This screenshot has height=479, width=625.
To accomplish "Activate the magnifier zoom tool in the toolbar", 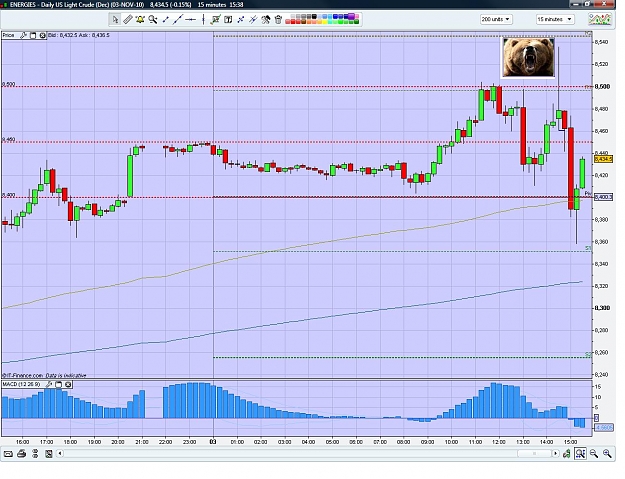I will [x=153, y=19].
